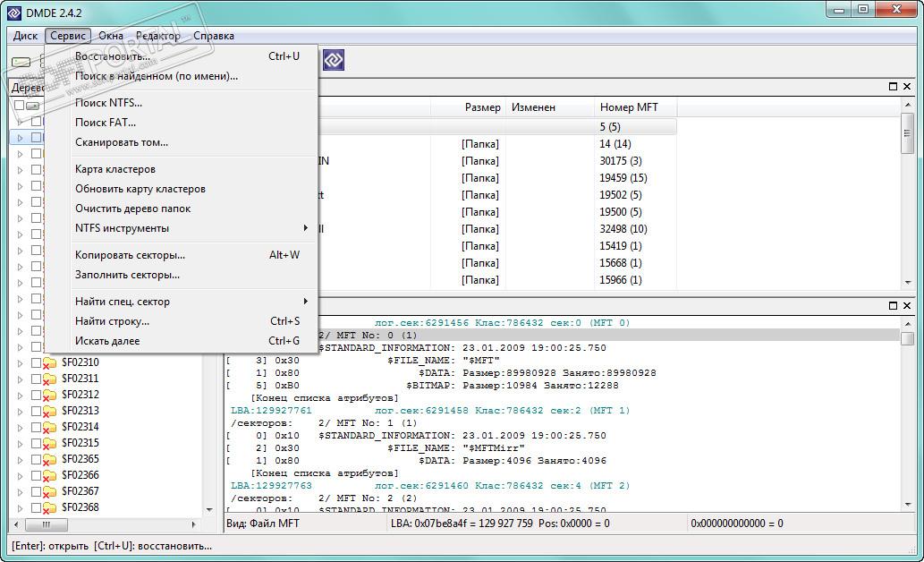Screen dimensions: 924x562
Task: Tick the checkbox next to $F02311
Action: [36, 379]
